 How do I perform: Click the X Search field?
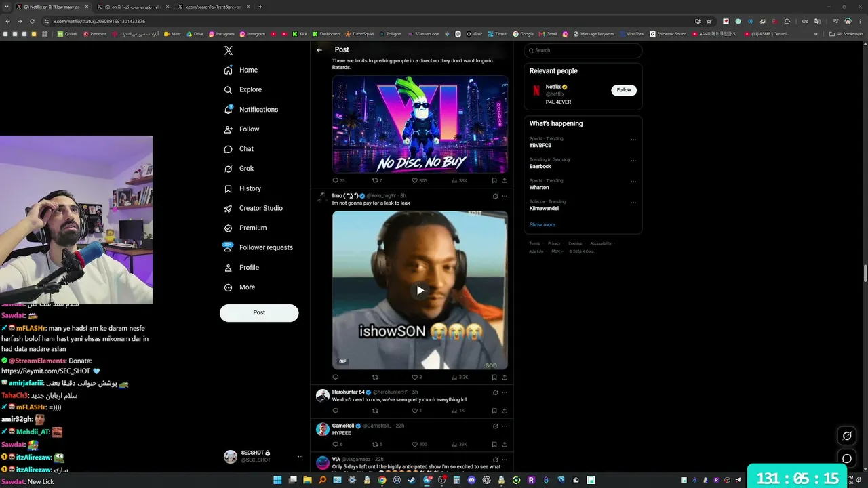(x=583, y=50)
